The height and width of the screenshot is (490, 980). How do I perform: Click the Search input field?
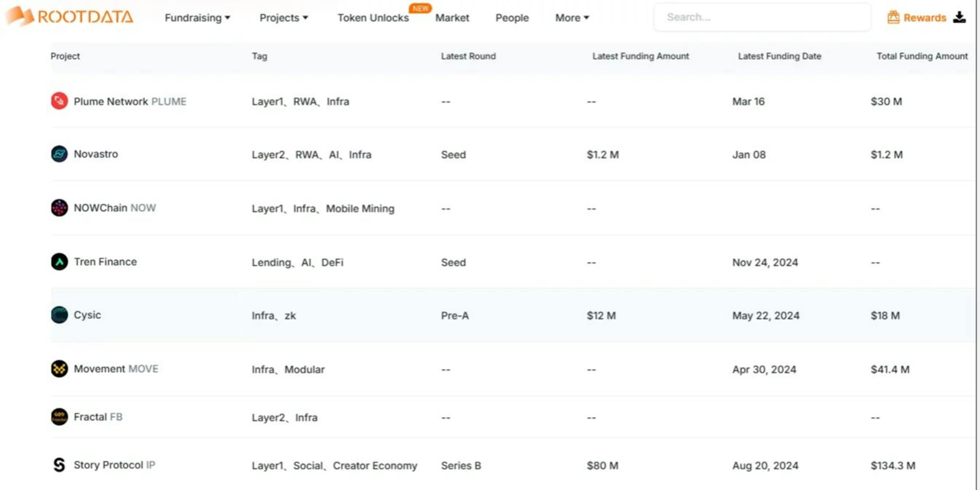762,17
